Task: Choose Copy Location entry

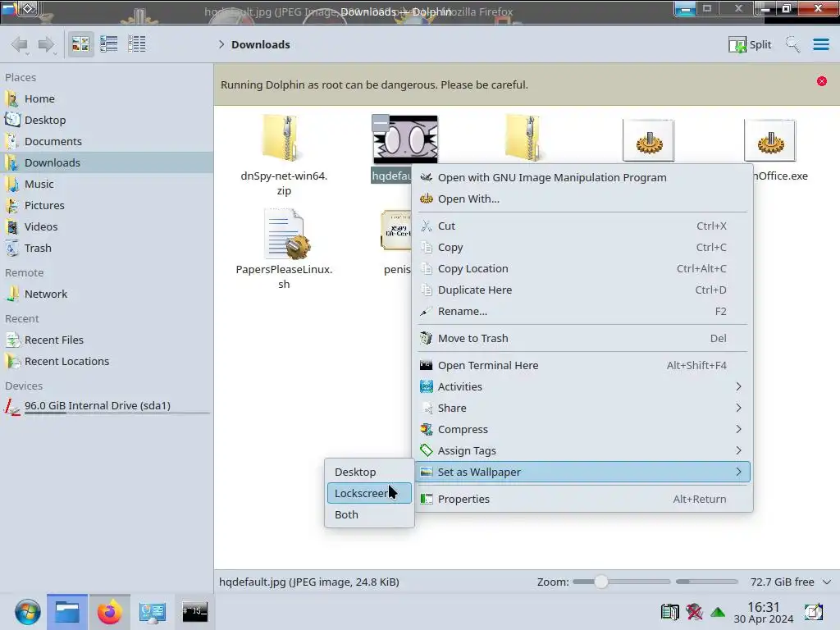Action: click(582, 269)
